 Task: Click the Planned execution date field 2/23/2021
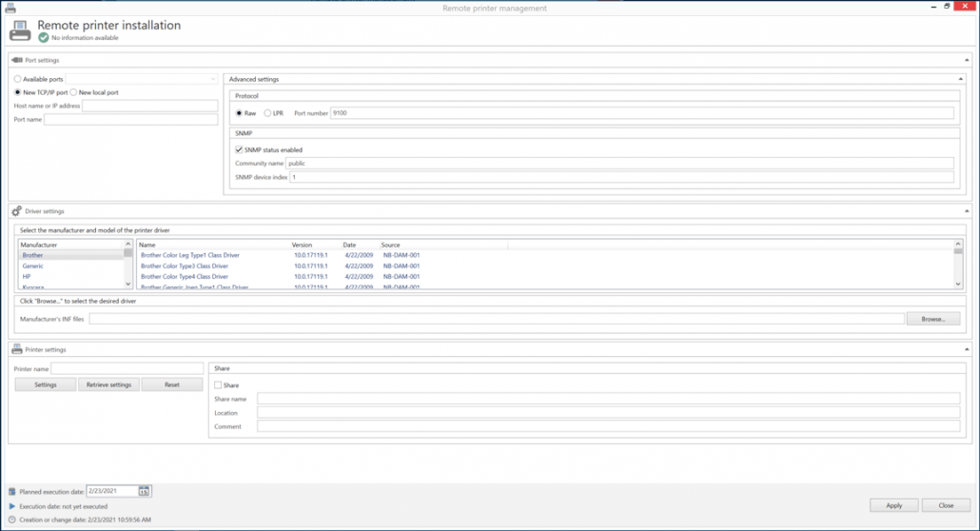point(112,491)
